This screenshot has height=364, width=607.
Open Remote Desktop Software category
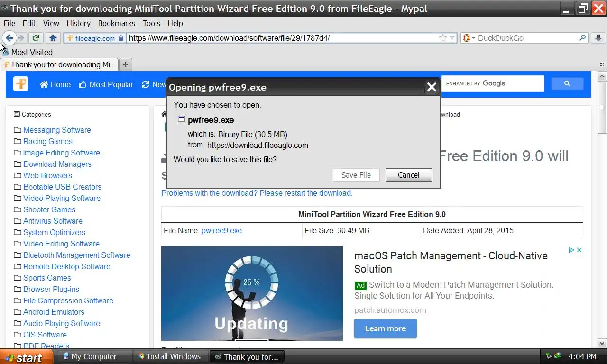click(x=67, y=266)
